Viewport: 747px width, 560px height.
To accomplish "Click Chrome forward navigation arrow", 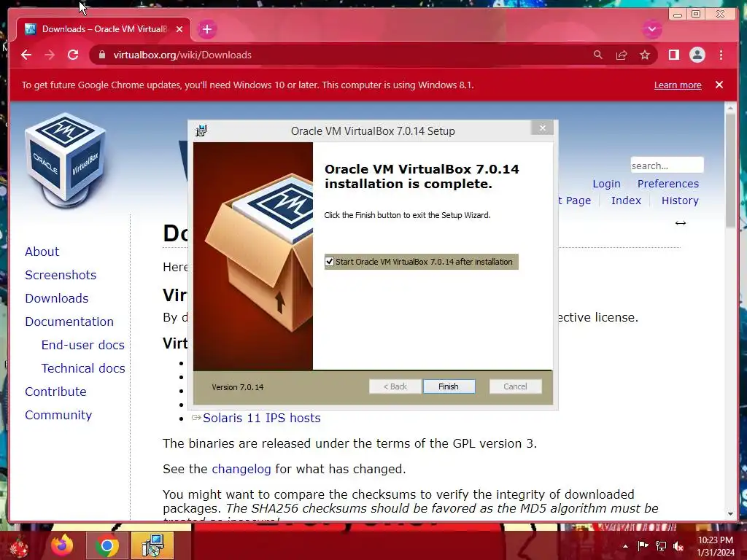I will point(50,55).
